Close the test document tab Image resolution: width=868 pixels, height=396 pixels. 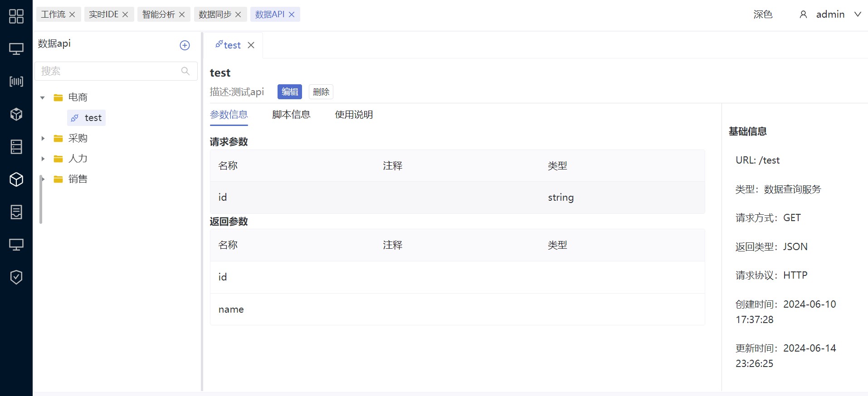tap(251, 45)
